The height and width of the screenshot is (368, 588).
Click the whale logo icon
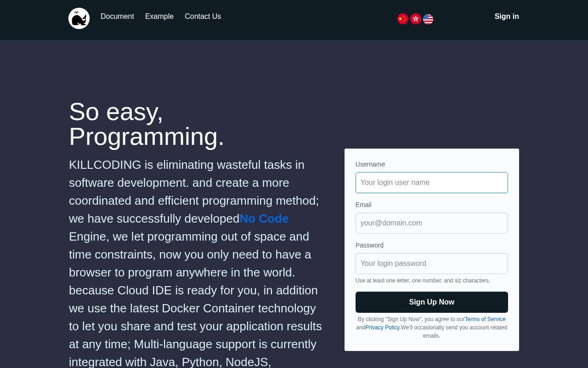pyautogui.click(x=79, y=18)
